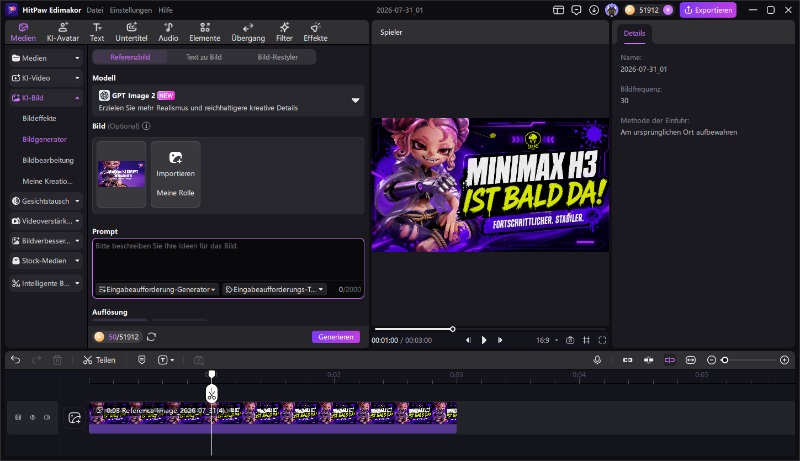Click the purple plus to add credits
The height and width of the screenshot is (461, 800).
point(668,10)
